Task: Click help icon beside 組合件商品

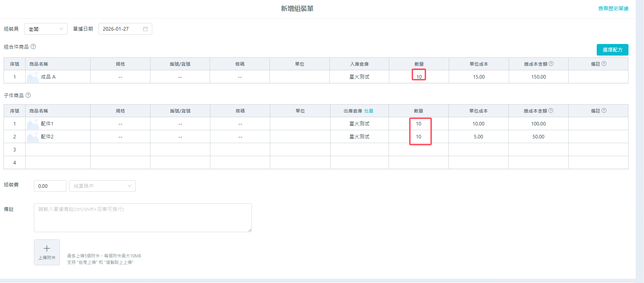Action: point(33,47)
